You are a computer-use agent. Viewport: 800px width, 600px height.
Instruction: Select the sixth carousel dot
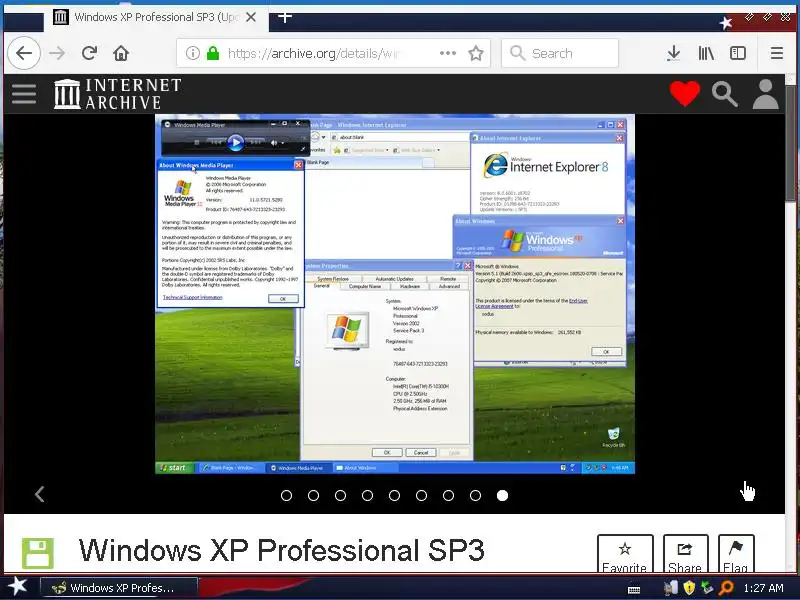(x=421, y=495)
